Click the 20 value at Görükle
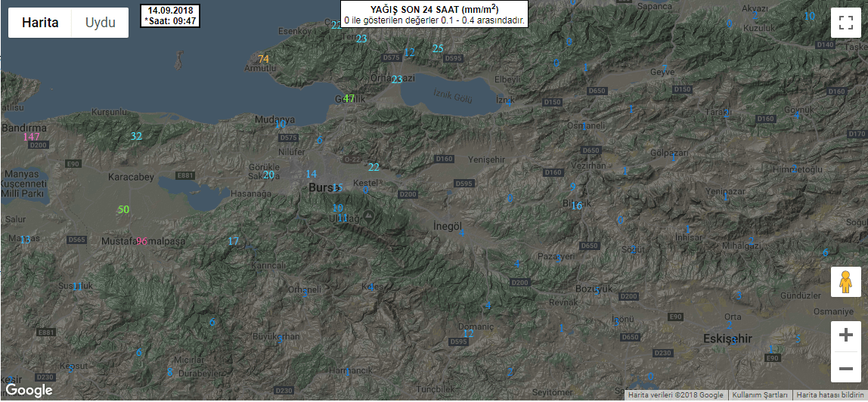This screenshot has width=868, height=402. pos(268,175)
